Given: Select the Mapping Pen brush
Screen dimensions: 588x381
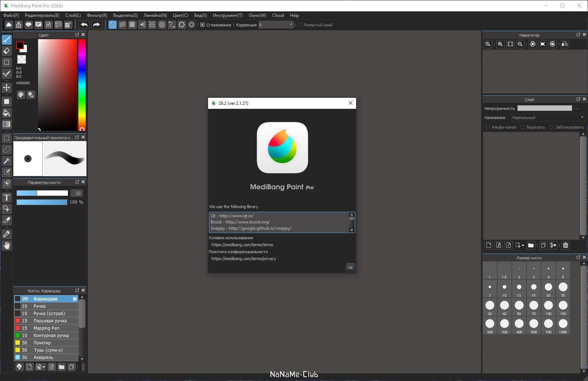Looking at the screenshot, I should (46, 328).
